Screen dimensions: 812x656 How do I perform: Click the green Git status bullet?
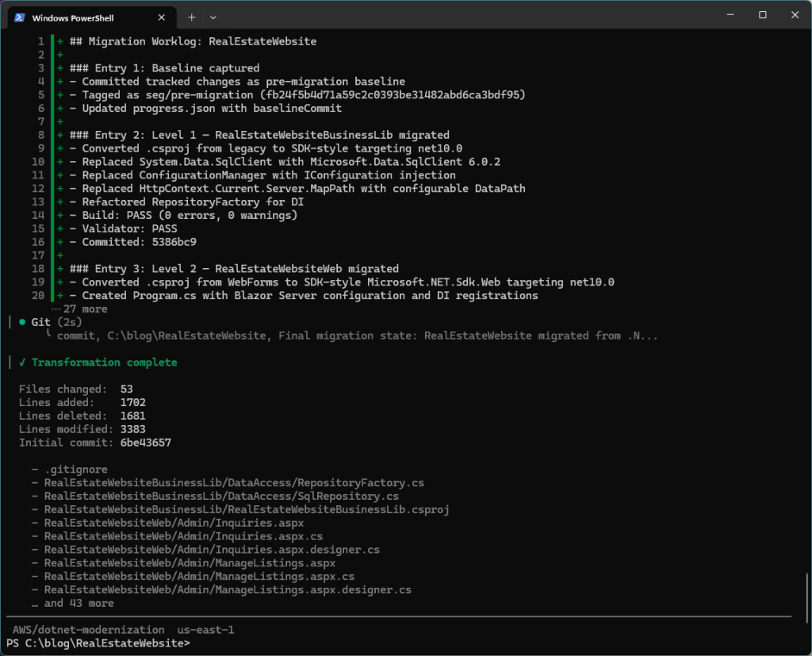(x=22, y=322)
